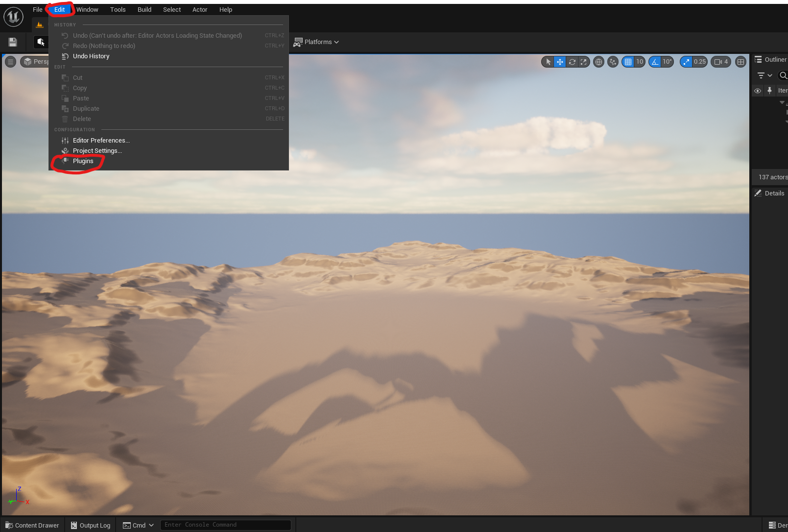Click the Details panel pencil icon
Image resolution: width=788 pixels, height=532 pixels.
[x=758, y=193]
